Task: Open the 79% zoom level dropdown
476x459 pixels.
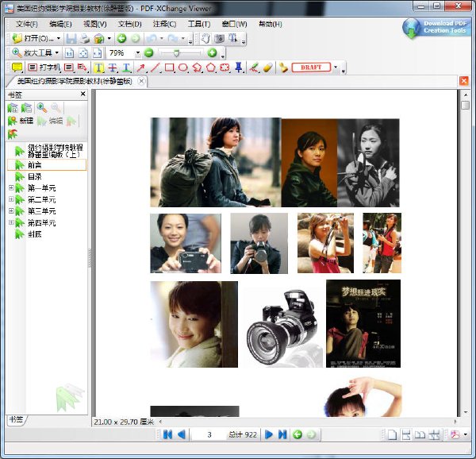Action: tap(138, 53)
